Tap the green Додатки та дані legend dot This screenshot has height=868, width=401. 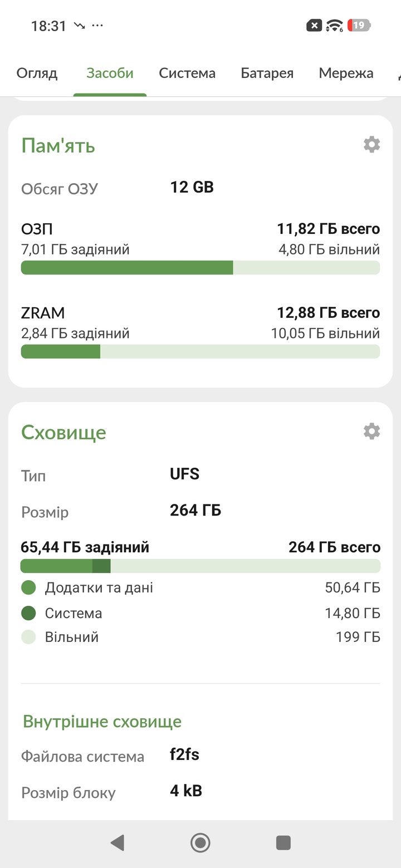(28, 588)
